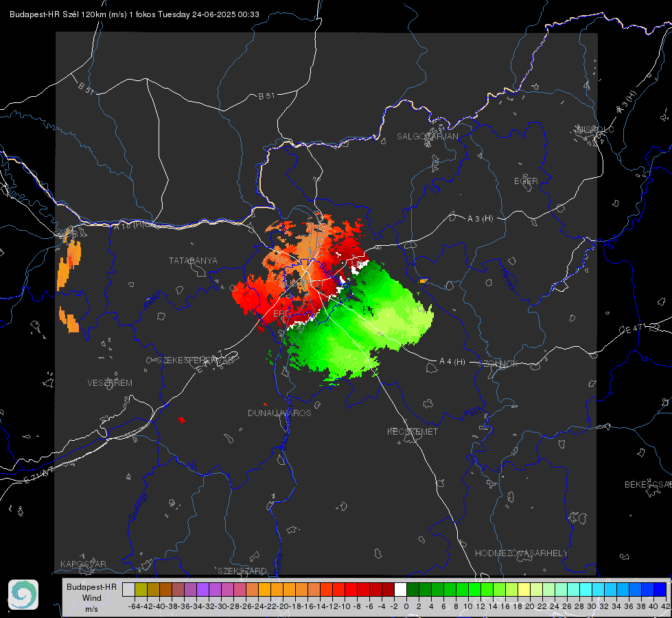Image resolution: width=672 pixels, height=618 pixels.
Task: Click the 'Somogy' county label
Action: pos(137,507)
